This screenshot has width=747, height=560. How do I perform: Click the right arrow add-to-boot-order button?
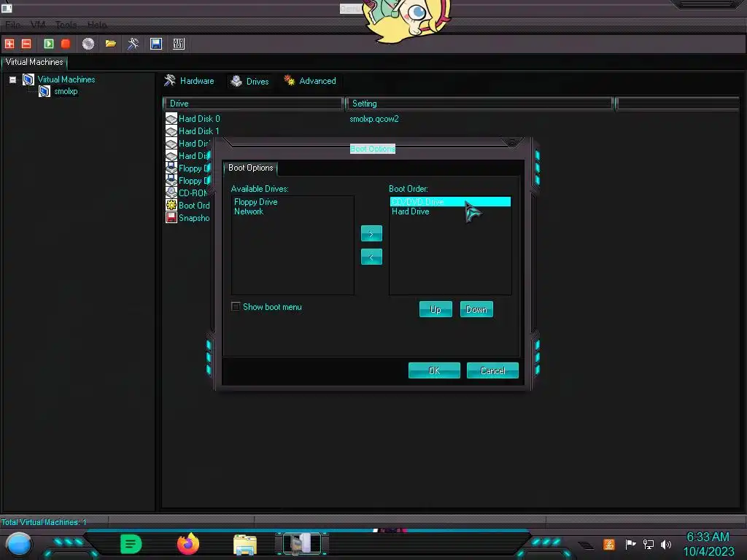(x=371, y=234)
